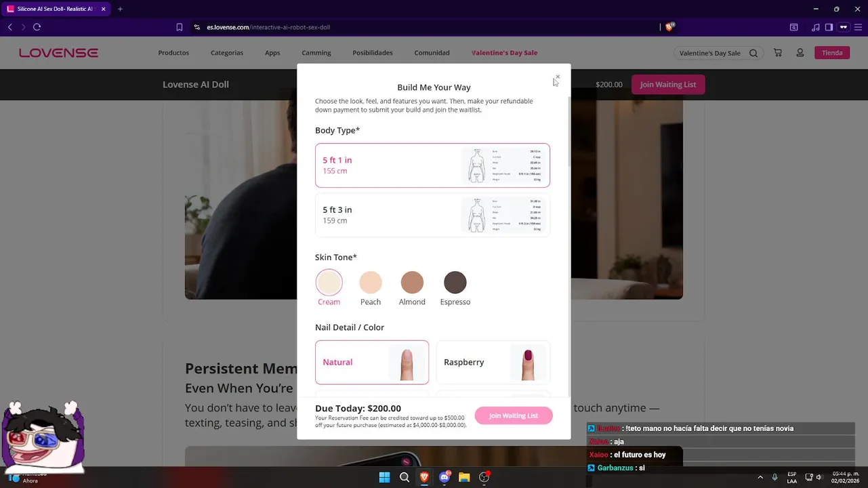Screen dimensions: 868x488
Task: Open Brave Shields icon
Action: pyautogui.click(x=670, y=27)
